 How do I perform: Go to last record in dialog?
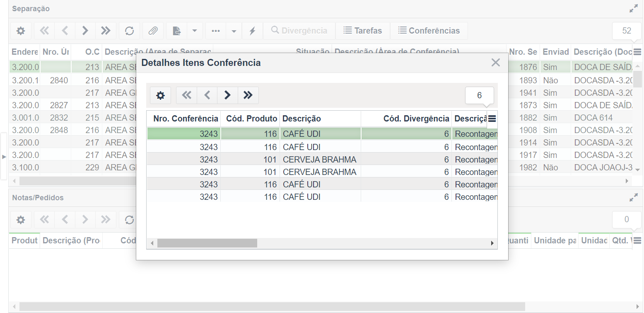tap(248, 95)
